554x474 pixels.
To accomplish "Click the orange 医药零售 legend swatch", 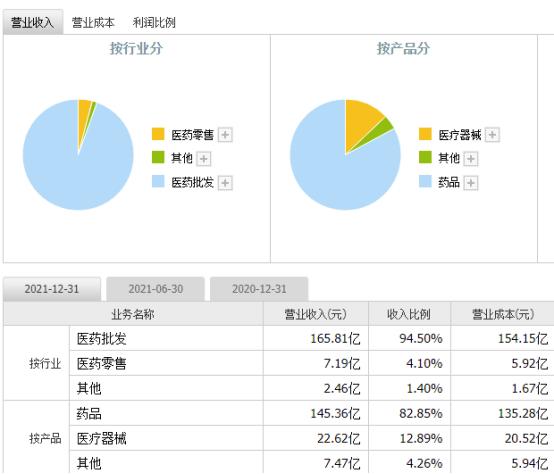I will [158, 134].
